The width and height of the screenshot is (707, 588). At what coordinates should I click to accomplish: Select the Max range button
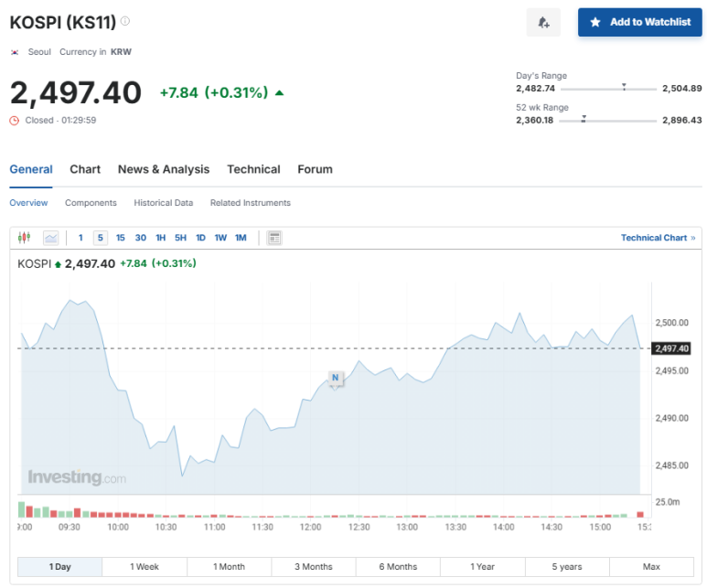(x=651, y=566)
